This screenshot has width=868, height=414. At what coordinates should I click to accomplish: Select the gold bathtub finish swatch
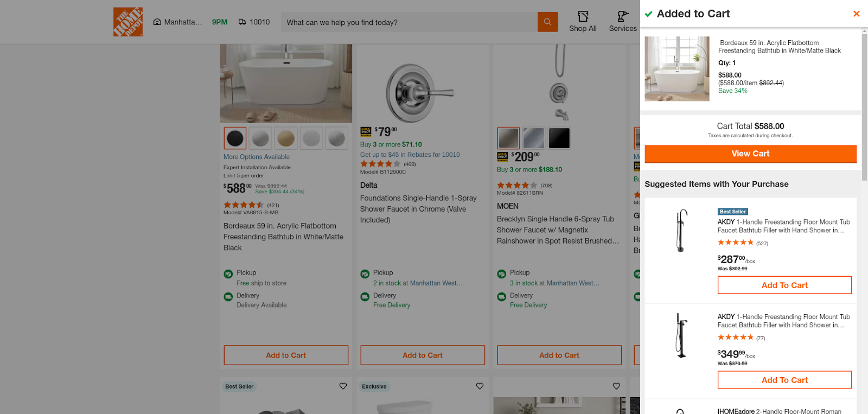[286, 138]
